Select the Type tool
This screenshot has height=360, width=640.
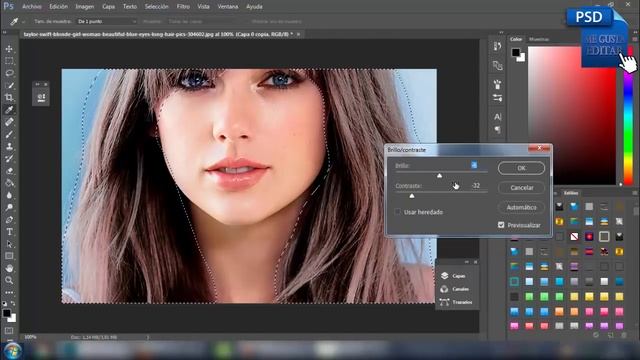pos(9,232)
